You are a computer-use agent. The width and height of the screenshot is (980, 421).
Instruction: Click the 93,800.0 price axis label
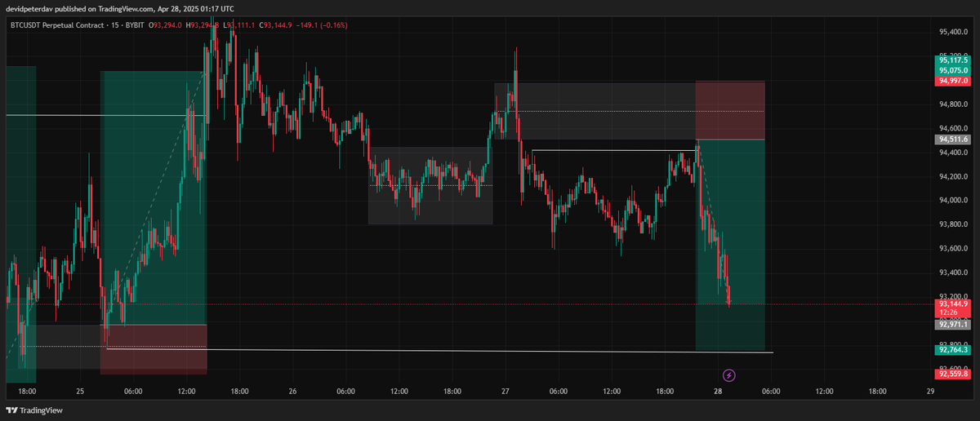coord(953,224)
